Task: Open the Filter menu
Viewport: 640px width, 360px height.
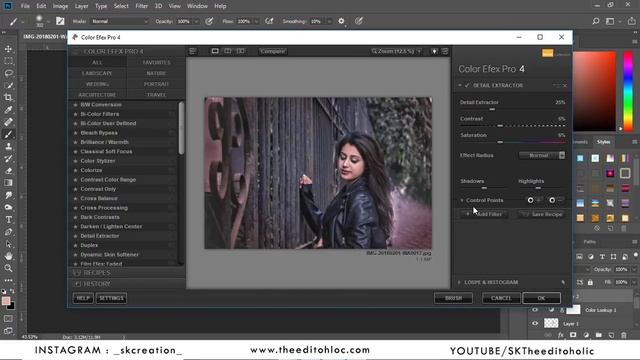Action: coord(142,6)
